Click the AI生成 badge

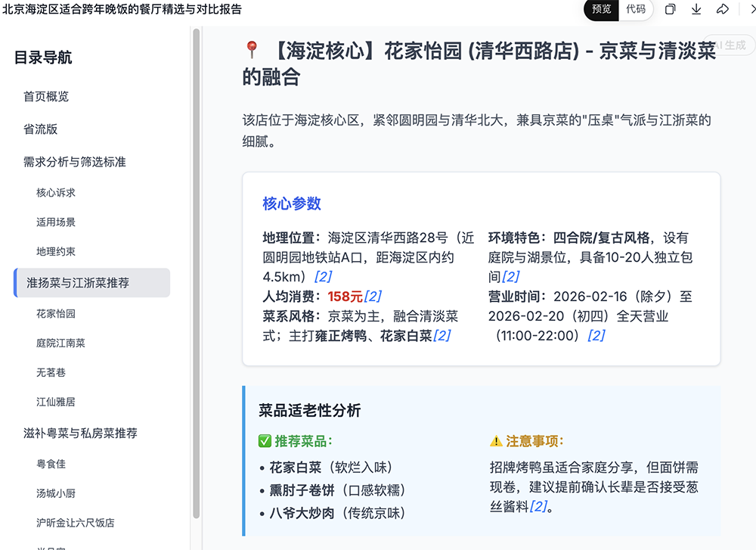click(x=730, y=45)
